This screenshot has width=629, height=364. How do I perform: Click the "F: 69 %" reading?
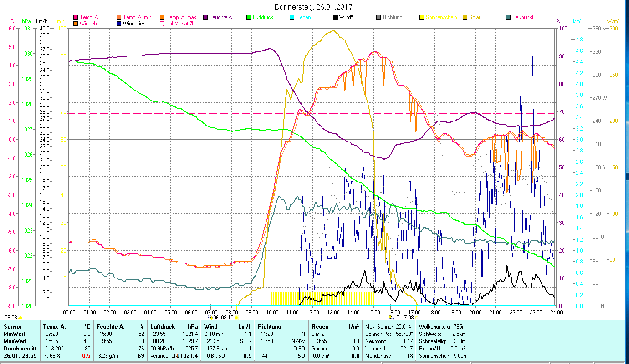coord(52,355)
